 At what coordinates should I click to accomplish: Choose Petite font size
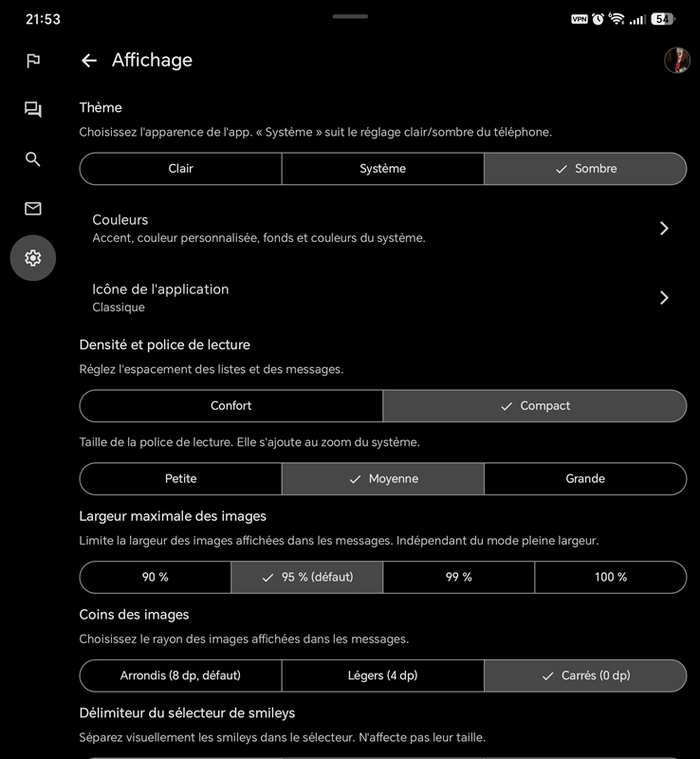(x=180, y=479)
